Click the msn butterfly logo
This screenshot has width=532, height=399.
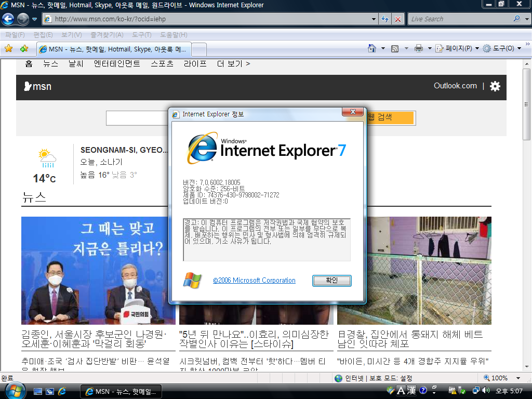click(x=37, y=87)
